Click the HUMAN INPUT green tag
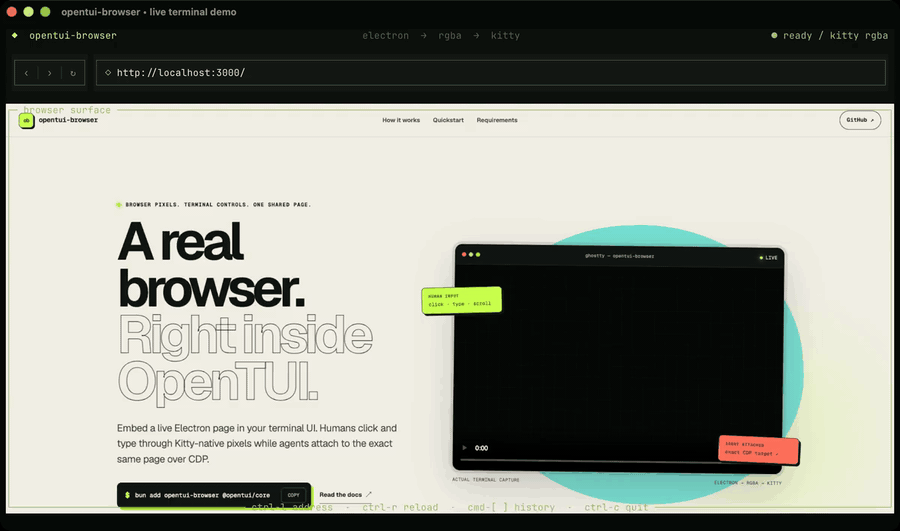This screenshot has height=531, width=900. 461,300
